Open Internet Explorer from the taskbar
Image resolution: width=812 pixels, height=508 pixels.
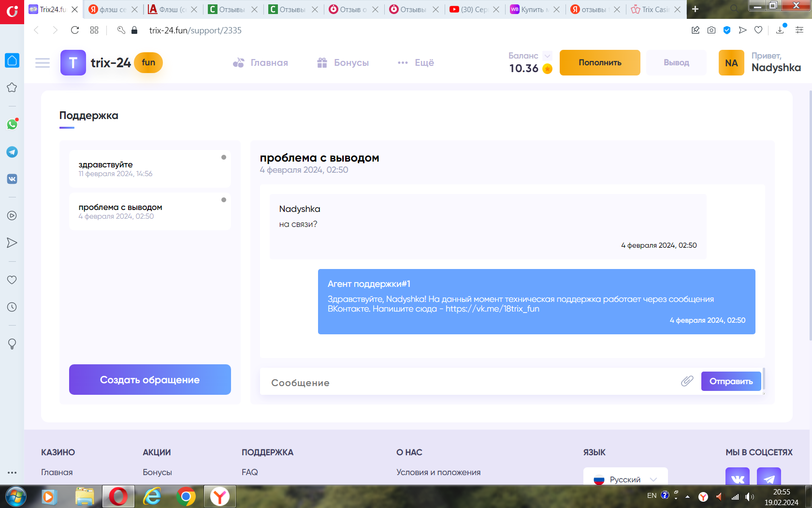[x=152, y=496]
